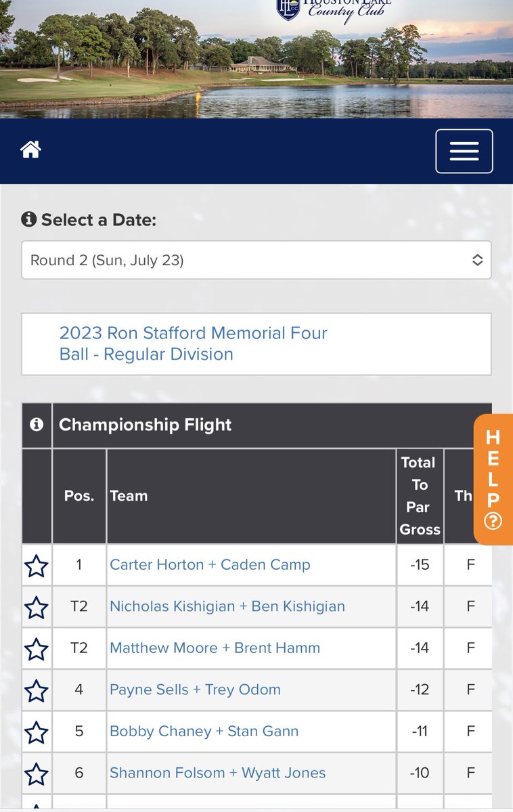Open Carter Horton + Caden Camp scorecard

coord(210,565)
